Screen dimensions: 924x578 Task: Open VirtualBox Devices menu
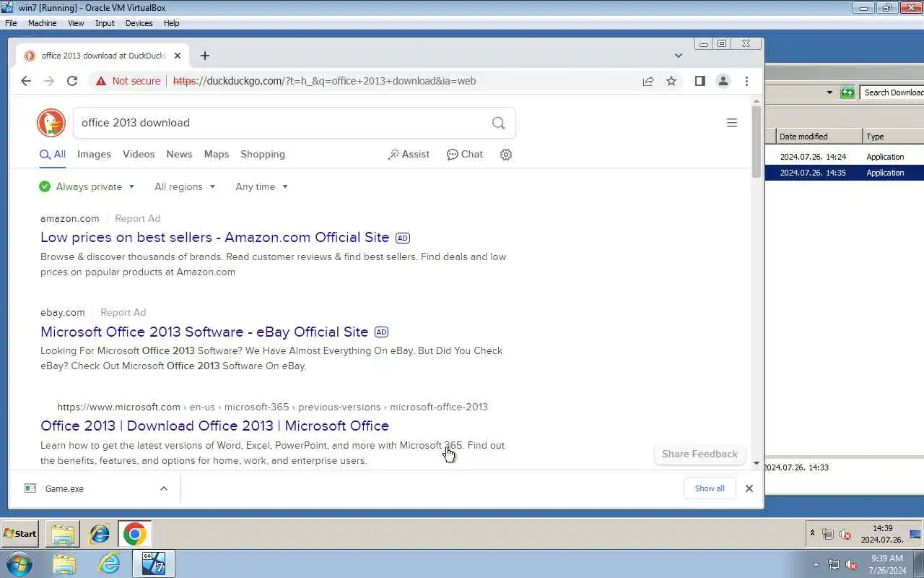[139, 23]
